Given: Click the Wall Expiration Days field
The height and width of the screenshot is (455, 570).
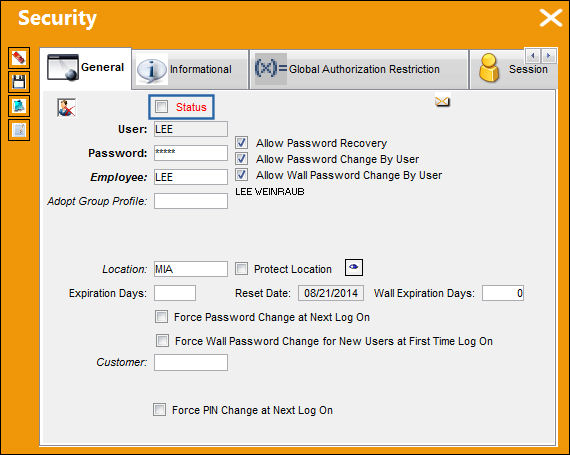Looking at the screenshot, I should [x=503, y=293].
